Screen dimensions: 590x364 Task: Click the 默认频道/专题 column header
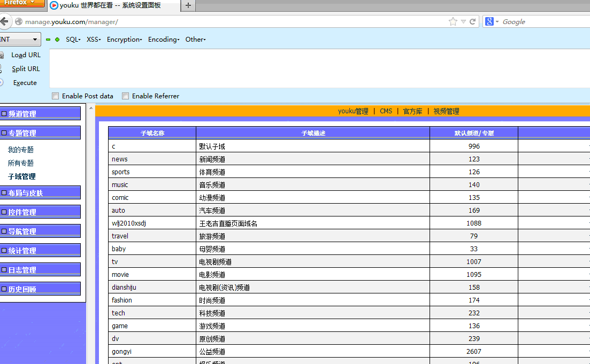(474, 133)
